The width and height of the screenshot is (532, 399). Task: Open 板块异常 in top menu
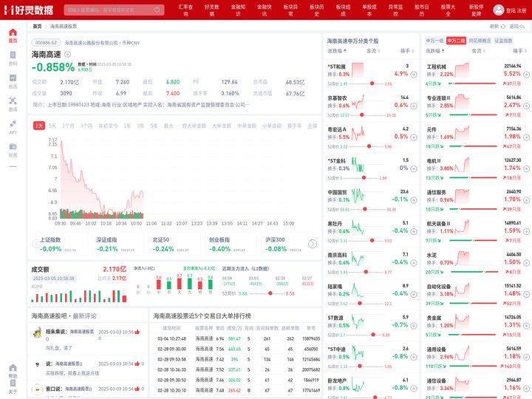tap(291, 10)
